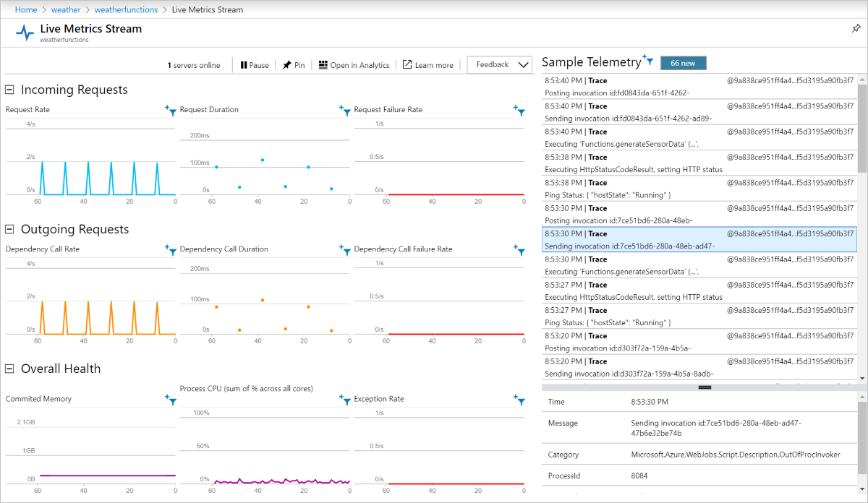Open in Analytics

click(354, 64)
